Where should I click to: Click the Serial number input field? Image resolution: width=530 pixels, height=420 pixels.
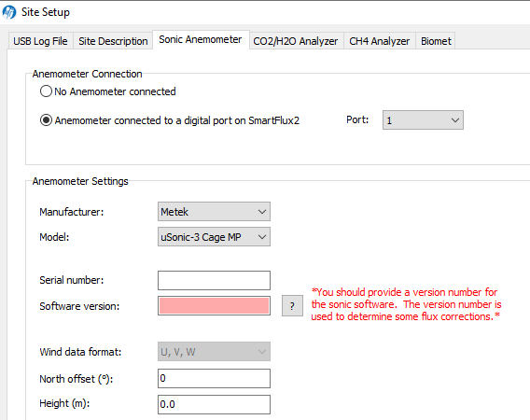point(214,280)
